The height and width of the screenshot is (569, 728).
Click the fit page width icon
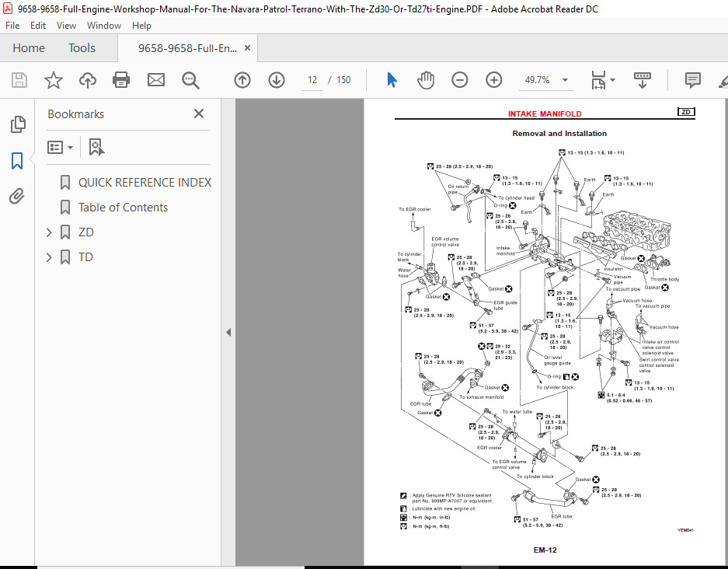(598, 80)
